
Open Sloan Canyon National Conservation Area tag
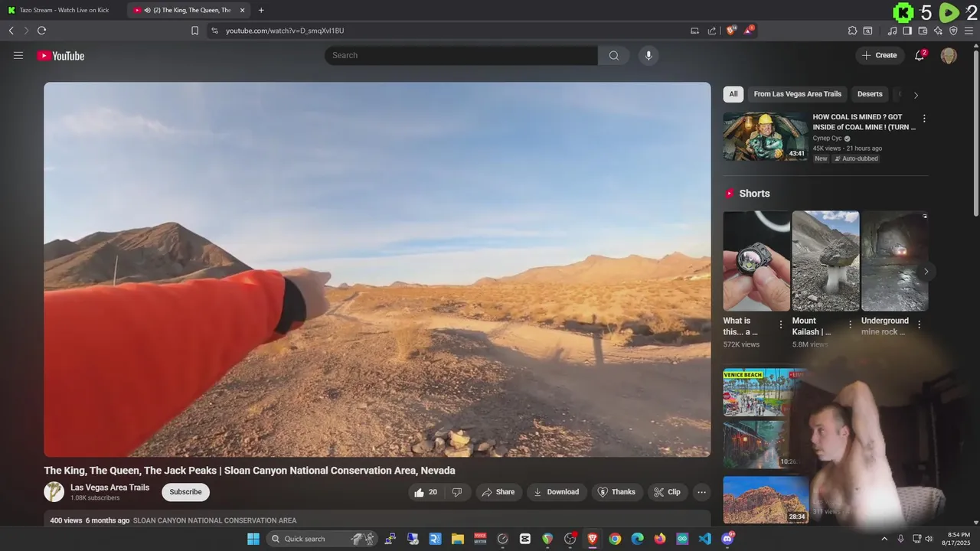214,520
